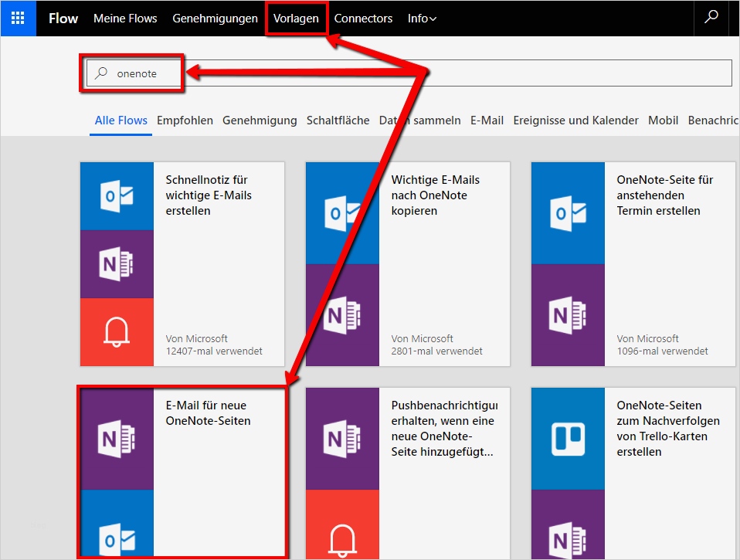Expand the Info dropdown menu
Screen dimensions: 740x560
pyautogui.click(x=422, y=18)
